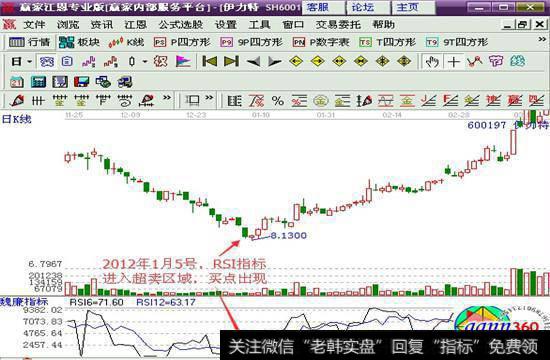Click the 8.1300 low price label

[x=289, y=235]
